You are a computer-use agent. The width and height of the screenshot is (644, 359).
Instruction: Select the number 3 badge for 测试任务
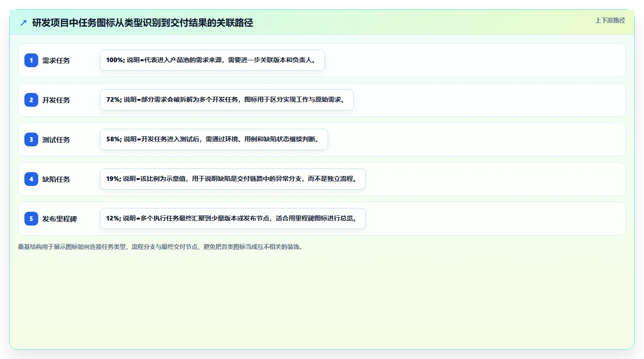(x=31, y=139)
